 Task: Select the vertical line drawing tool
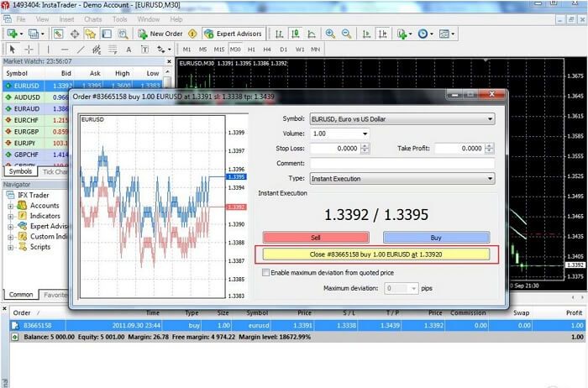pyautogui.click(x=49, y=49)
